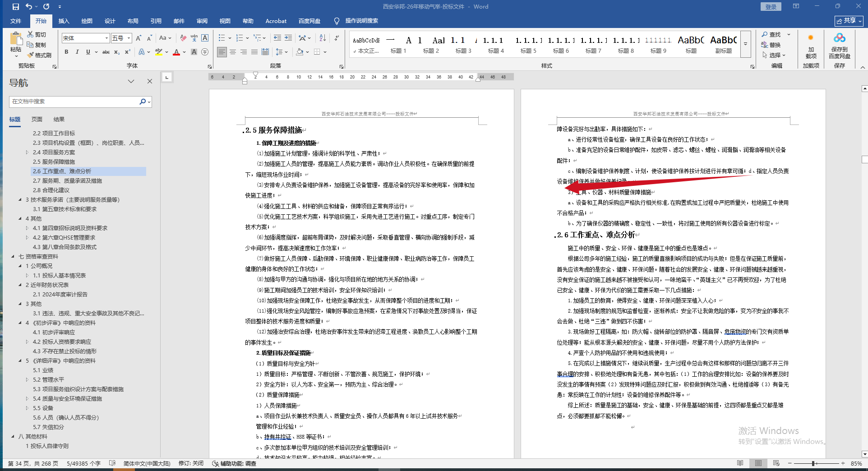
Task: Open the font name dropdown (宋体)
Action: click(x=106, y=38)
